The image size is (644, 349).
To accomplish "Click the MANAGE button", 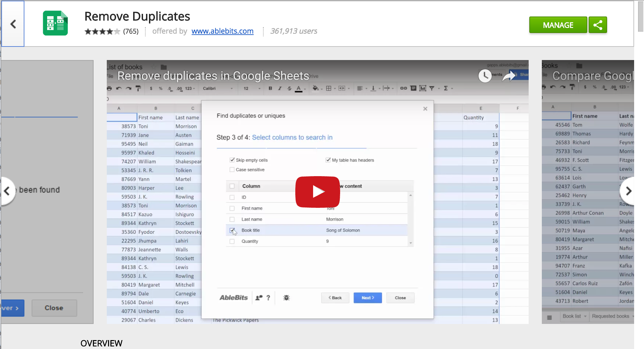I will tap(558, 25).
